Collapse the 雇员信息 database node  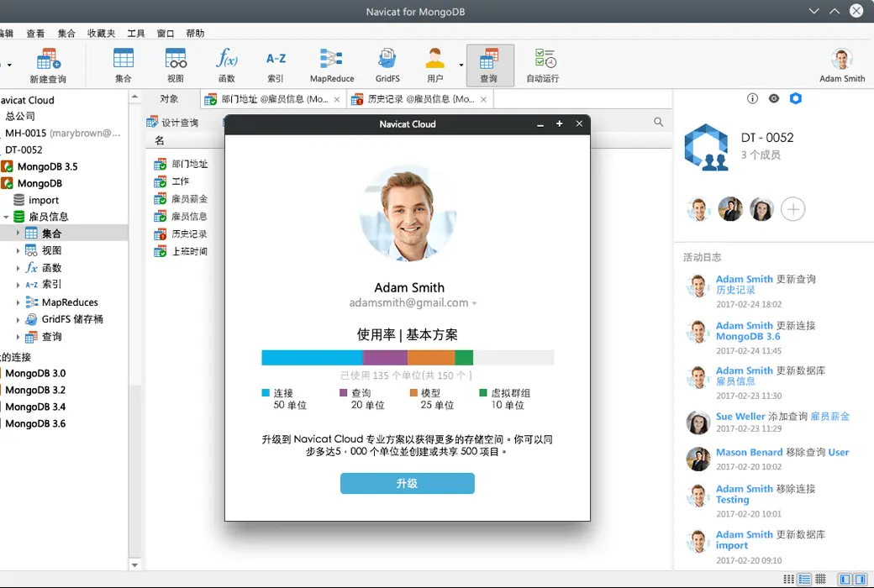(x=6, y=217)
